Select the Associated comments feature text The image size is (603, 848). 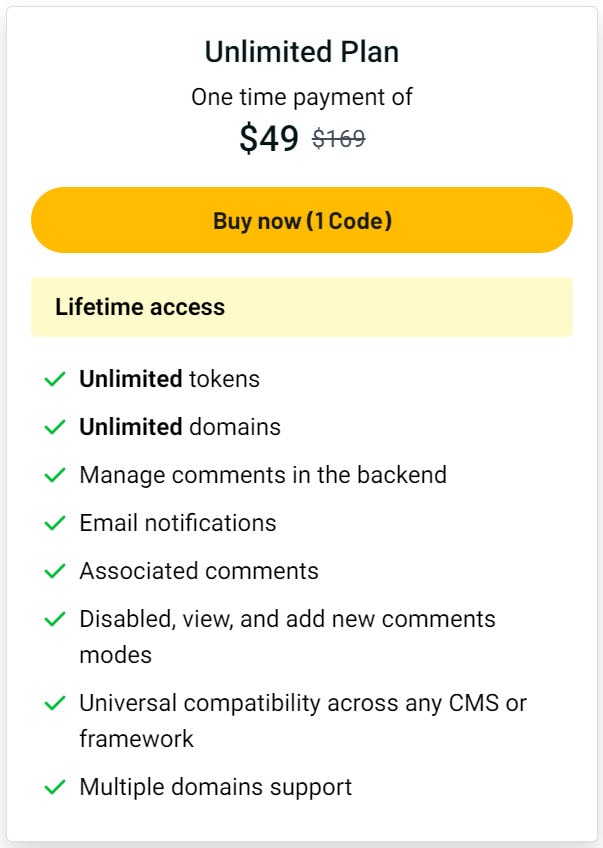[199, 571]
